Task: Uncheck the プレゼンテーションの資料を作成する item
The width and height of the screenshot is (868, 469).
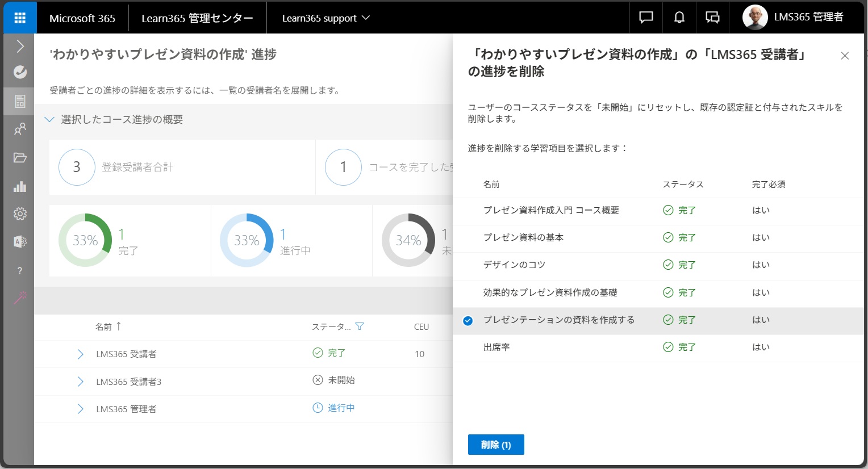Action: pos(468,321)
